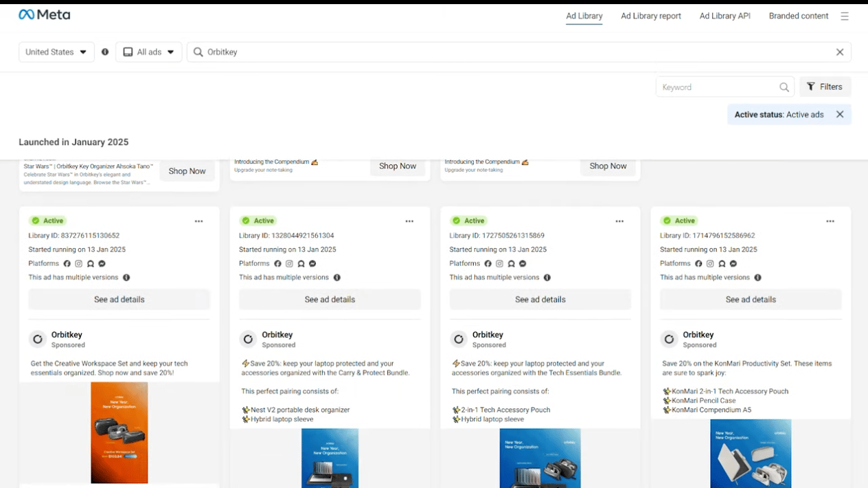This screenshot has width=868, height=488.
Task: See ad details for ad 1727505261315869
Action: click(x=540, y=300)
